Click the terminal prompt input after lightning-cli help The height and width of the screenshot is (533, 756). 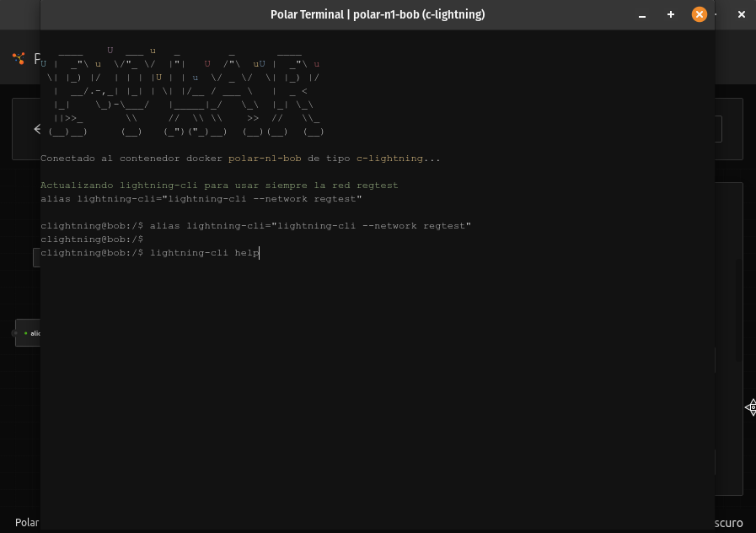(x=260, y=253)
